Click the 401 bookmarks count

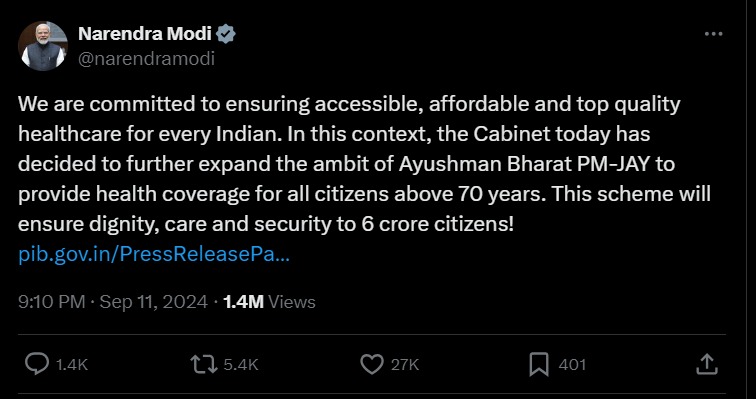pos(572,365)
